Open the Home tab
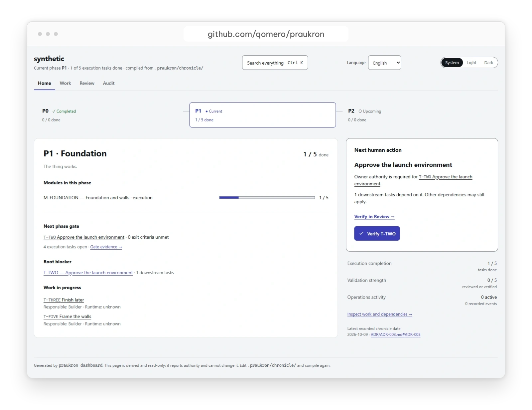 pos(45,83)
